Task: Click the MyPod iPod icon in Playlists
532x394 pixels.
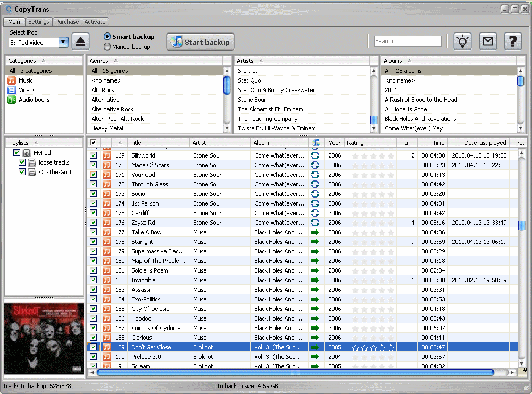Action: click(27, 153)
